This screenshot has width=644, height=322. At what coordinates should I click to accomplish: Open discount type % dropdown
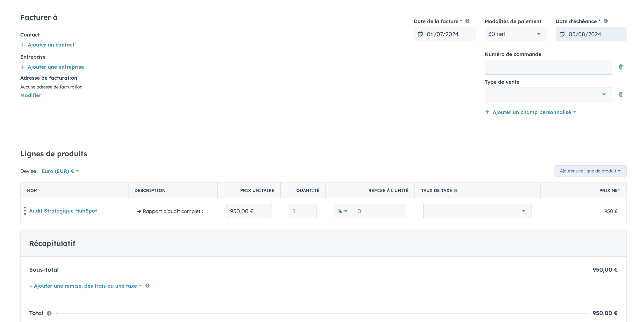point(343,211)
